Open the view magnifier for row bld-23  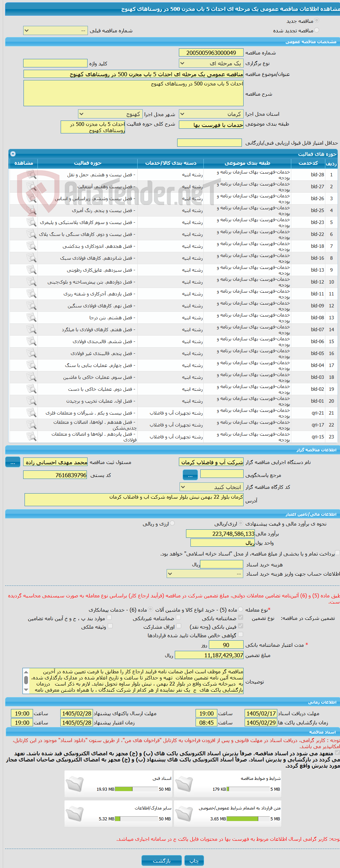coord(31,222)
